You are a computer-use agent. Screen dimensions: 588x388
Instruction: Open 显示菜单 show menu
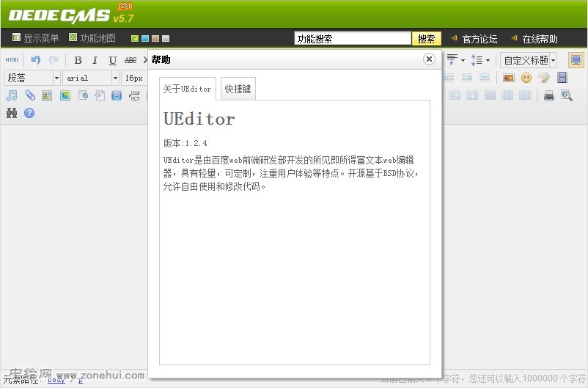pos(35,38)
